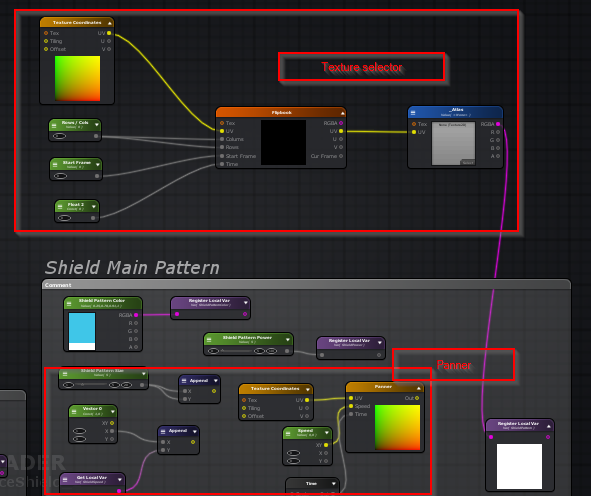Click the Float 2 node value field
591x496 pixels.
(x=64, y=217)
